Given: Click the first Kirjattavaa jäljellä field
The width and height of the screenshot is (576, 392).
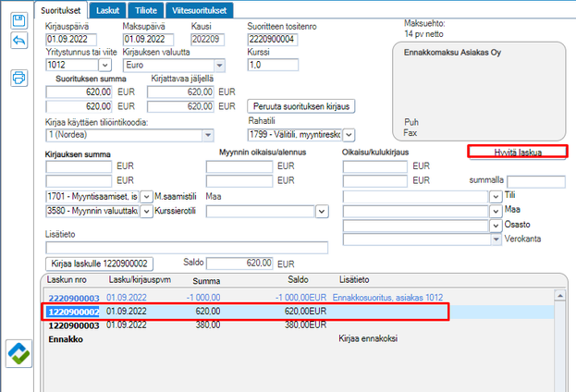Looking at the screenshot, I should click(x=180, y=92).
